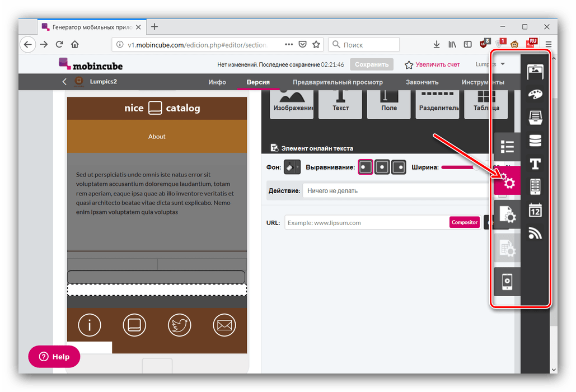
Task: Open the calendar 12 icon in sidebar
Action: 535,210
